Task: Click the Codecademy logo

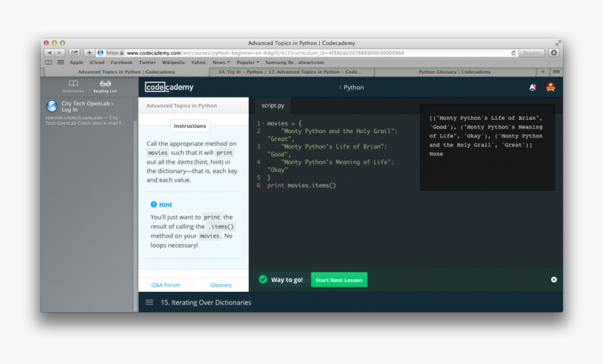Action: click(169, 88)
